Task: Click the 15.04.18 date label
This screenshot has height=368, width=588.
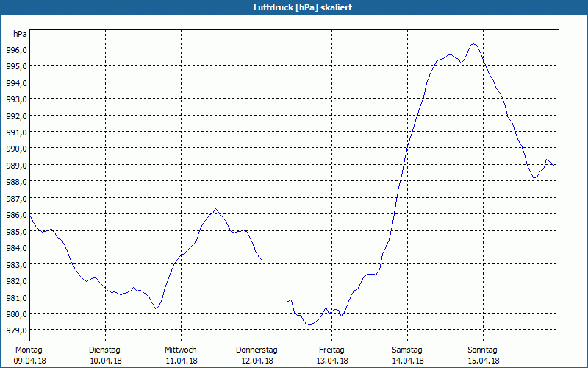Action: tap(484, 361)
